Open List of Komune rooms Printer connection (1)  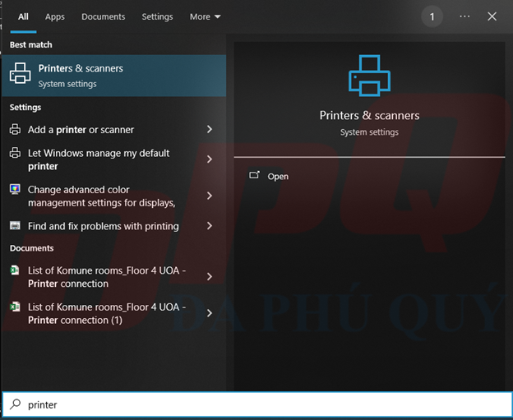click(113, 313)
